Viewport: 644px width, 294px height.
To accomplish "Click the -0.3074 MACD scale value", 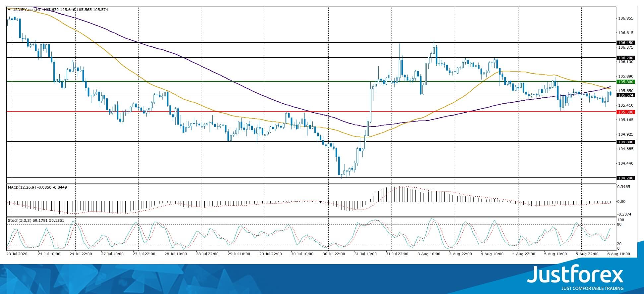I will coord(624,215).
